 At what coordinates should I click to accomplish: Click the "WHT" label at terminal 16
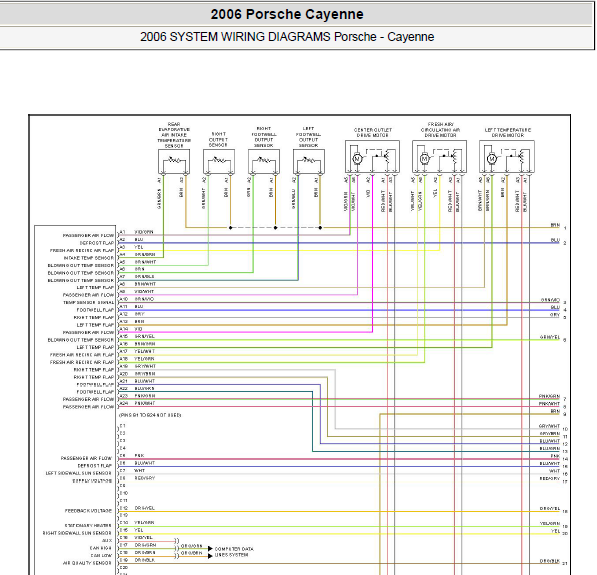pyautogui.click(x=555, y=471)
